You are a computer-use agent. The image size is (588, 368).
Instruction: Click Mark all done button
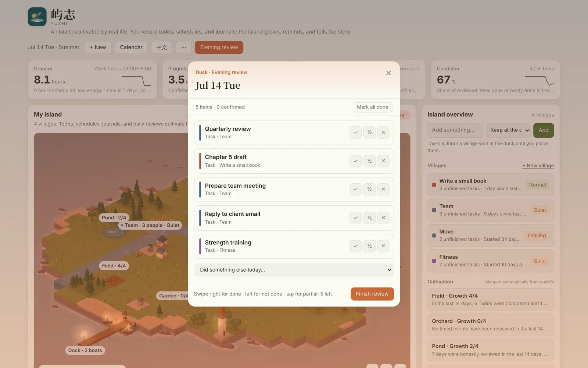372,107
